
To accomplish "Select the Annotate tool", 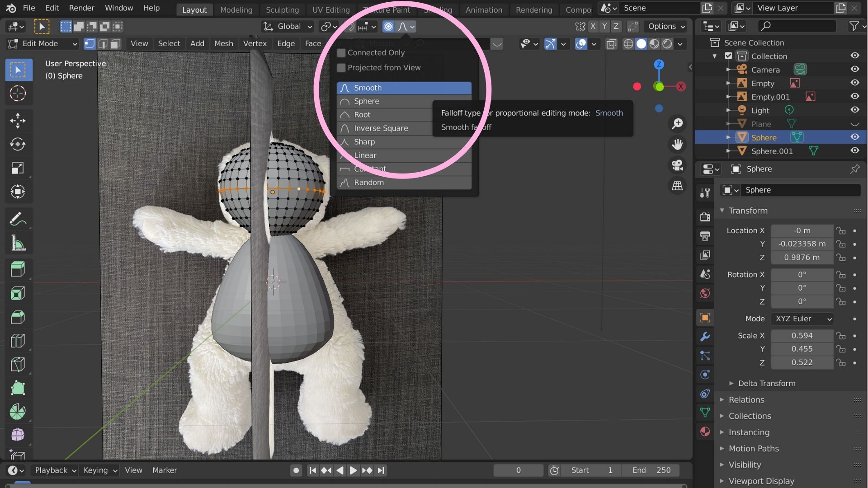I will 18,219.
